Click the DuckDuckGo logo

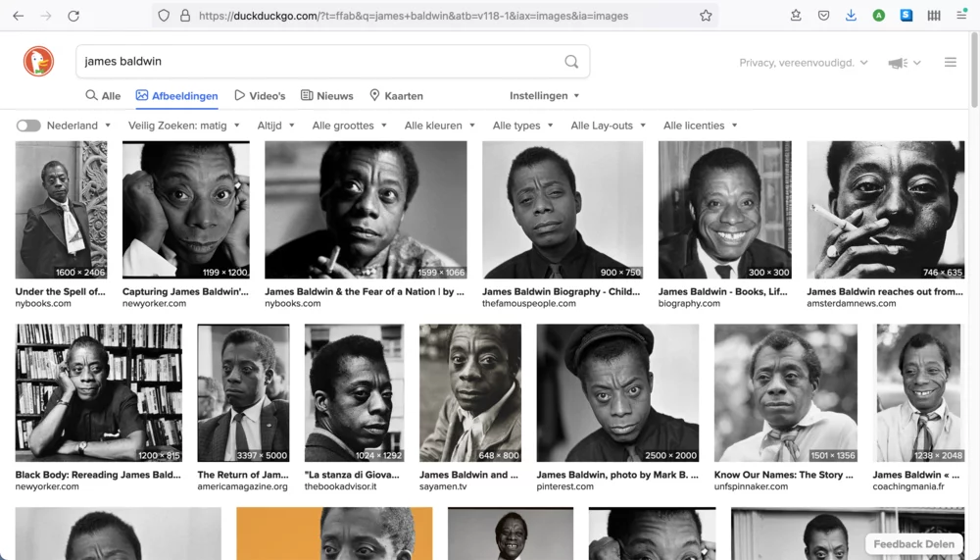[39, 61]
